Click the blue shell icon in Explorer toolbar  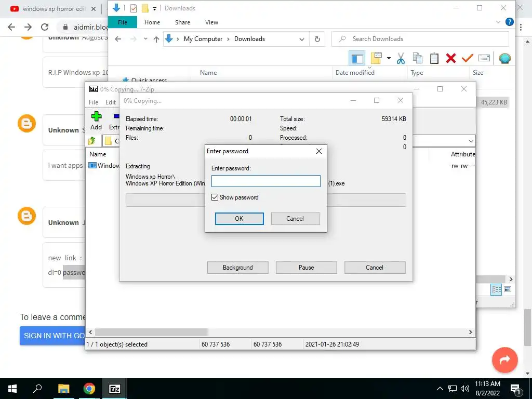[504, 58]
